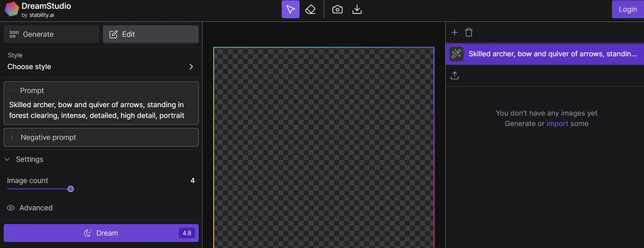
Task: Collapse the Prompt section chevron
Action: point(11,90)
